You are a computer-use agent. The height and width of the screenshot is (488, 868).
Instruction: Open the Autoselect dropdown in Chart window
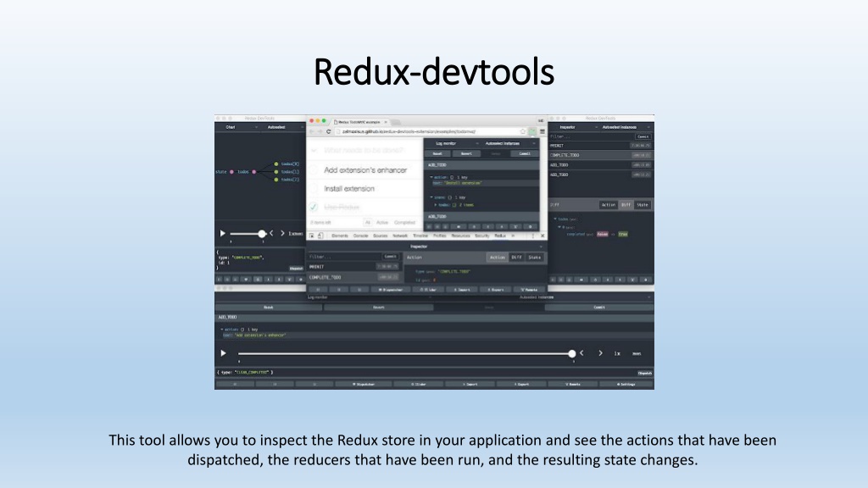pyautogui.click(x=282, y=127)
